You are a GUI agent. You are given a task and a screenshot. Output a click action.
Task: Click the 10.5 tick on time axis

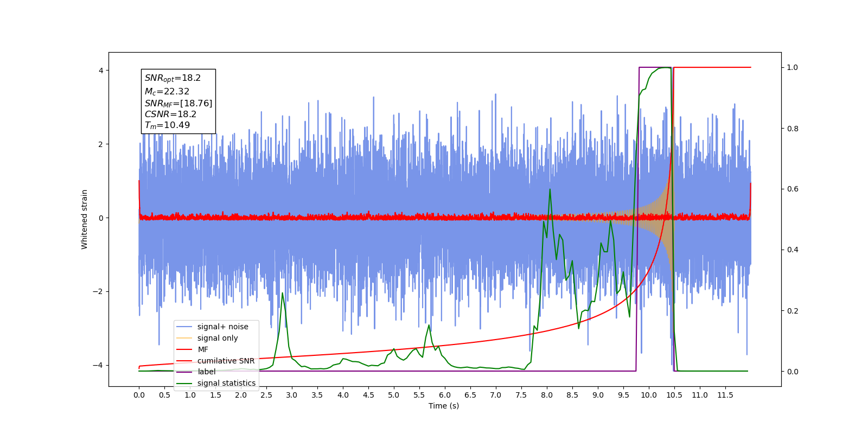coord(674,395)
